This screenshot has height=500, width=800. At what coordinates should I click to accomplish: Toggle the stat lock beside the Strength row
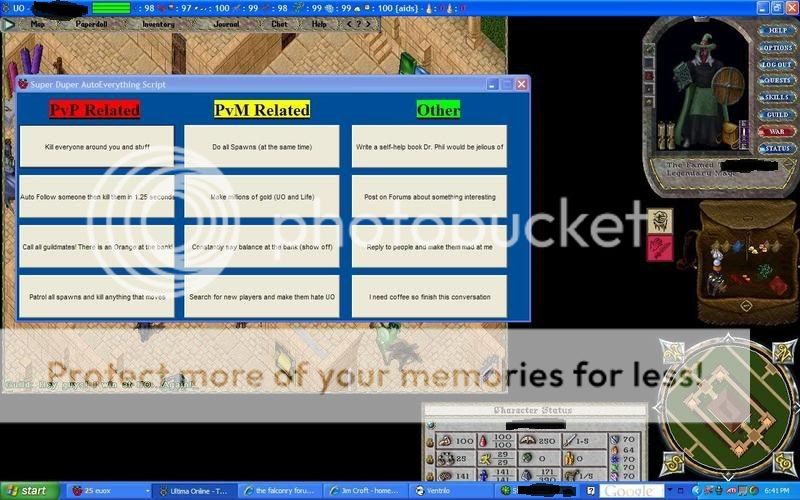pos(430,441)
